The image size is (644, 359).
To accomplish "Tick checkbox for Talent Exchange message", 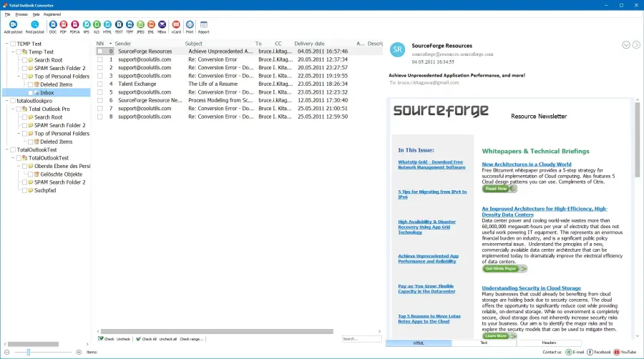I will [99, 84].
